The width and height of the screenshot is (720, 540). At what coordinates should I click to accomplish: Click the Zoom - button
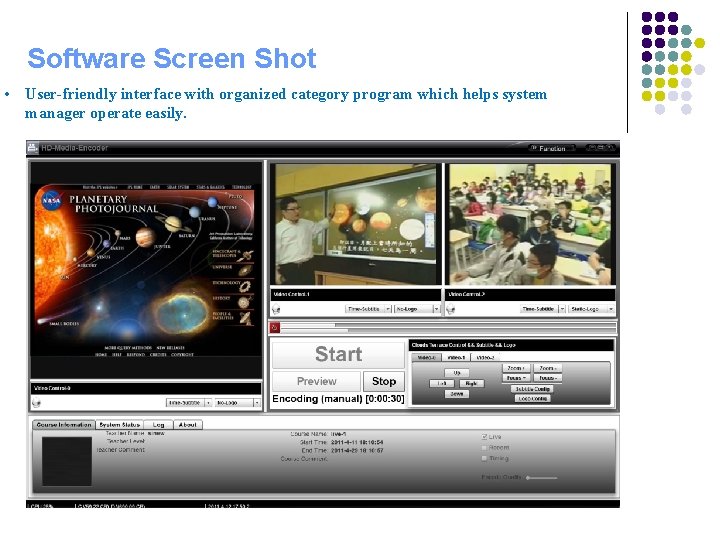pyautogui.click(x=548, y=368)
